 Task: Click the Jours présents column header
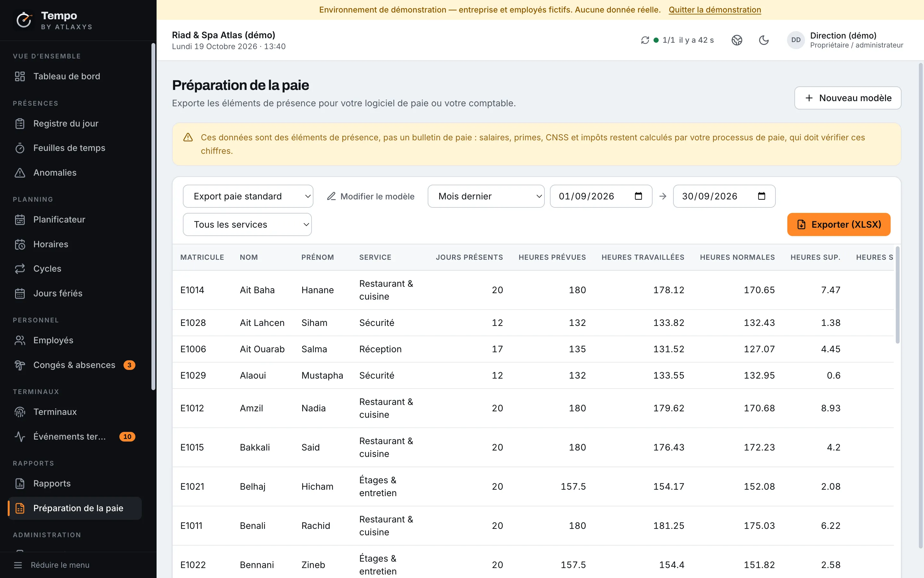[469, 258]
